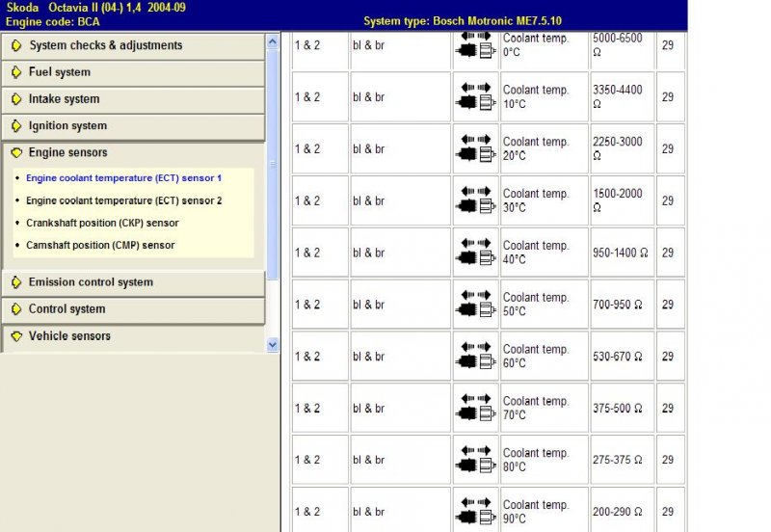The image size is (771, 532).
Task: Click the connector test icon for Coolant temp. 40°C
Action: (475, 253)
